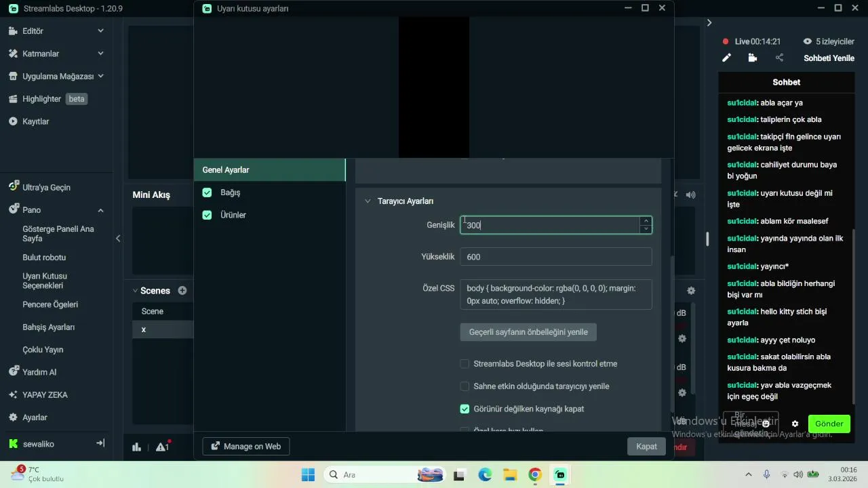
Task: Decrease Genişlik value with down arrow
Action: (646, 229)
